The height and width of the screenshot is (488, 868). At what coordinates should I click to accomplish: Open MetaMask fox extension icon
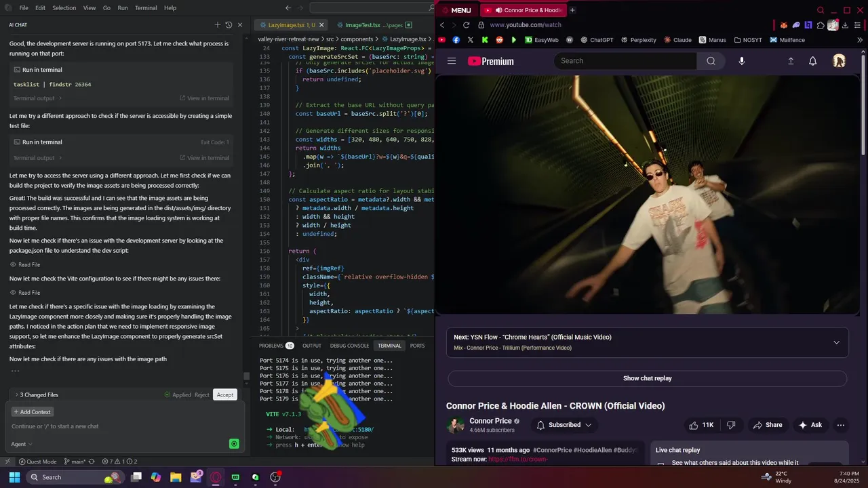click(784, 25)
